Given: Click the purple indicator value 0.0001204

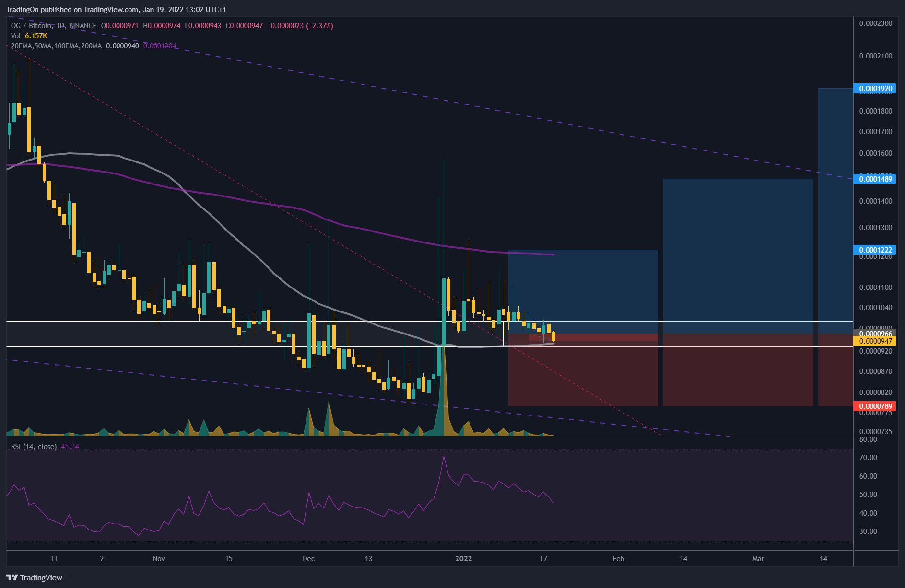Looking at the screenshot, I should point(160,46).
